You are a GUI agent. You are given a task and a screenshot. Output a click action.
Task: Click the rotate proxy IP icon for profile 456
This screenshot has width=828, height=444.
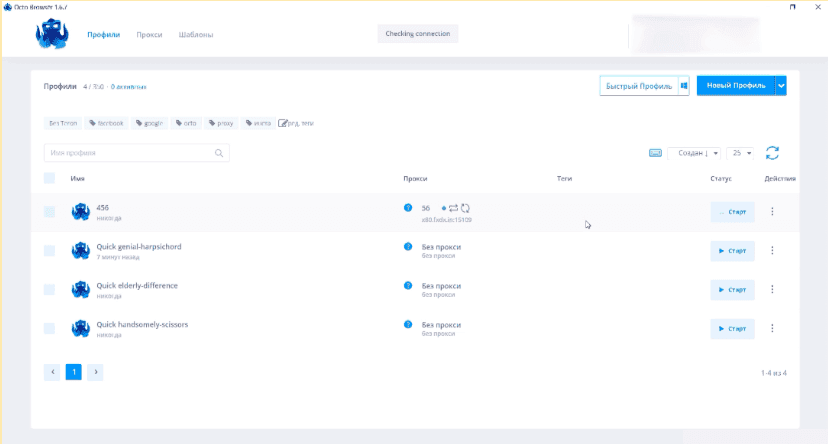(x=466, y=208)
